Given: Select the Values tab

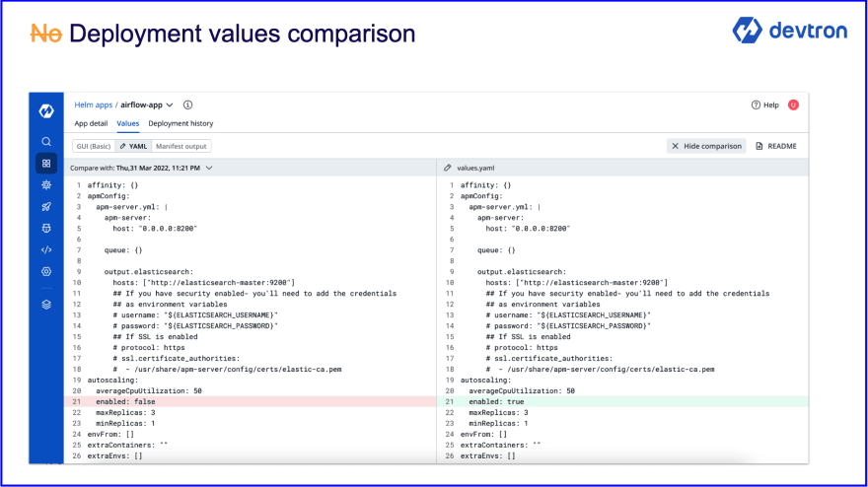Looking at the screenshot, I should point(128,123).
